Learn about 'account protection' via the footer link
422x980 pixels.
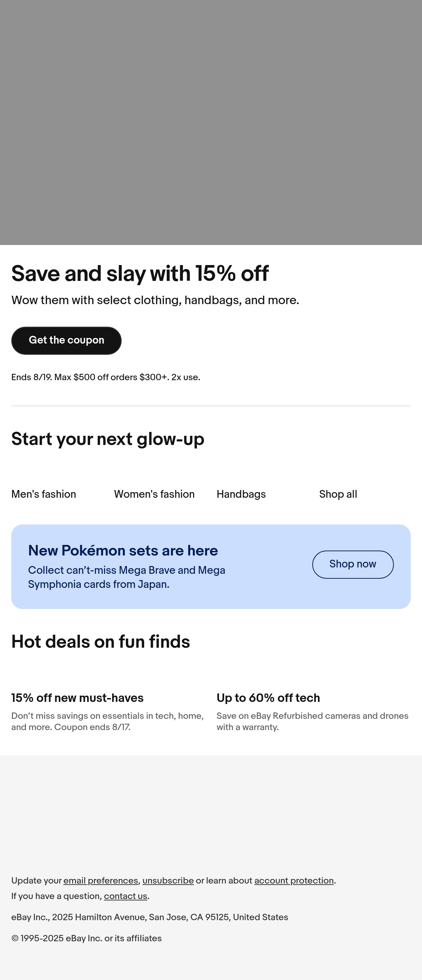[294, 881]
